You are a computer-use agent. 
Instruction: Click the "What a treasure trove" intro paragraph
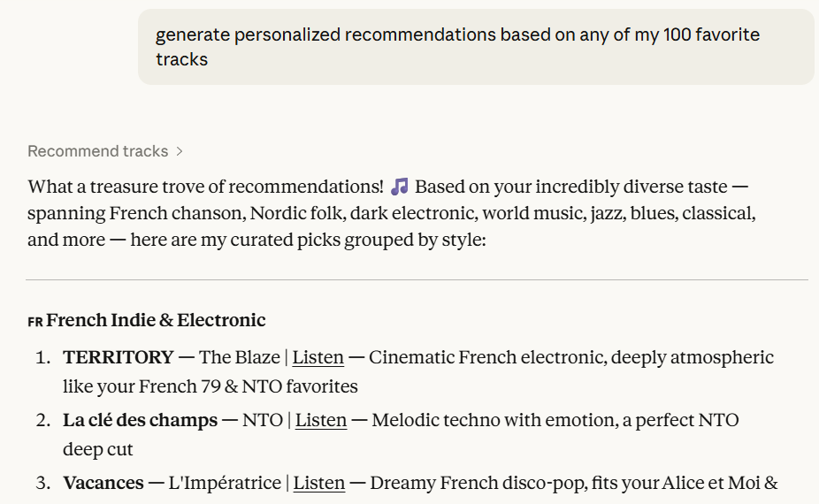[x=391, y=213]
